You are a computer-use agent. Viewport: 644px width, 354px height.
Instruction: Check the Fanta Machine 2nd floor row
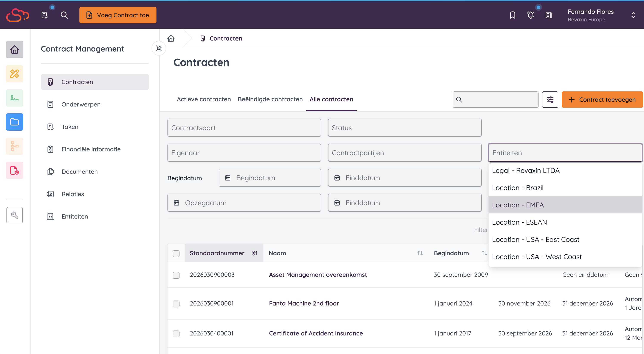176,304
